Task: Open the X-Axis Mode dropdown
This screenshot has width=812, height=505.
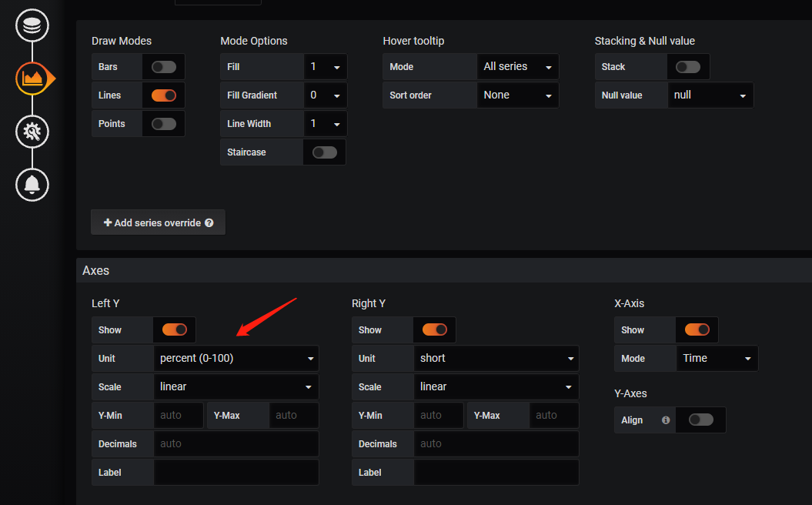Action: tap(716, 359)
